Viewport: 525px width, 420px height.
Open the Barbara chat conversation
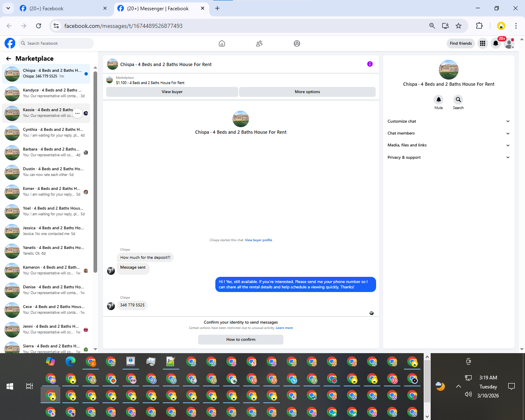coord(46,152)
